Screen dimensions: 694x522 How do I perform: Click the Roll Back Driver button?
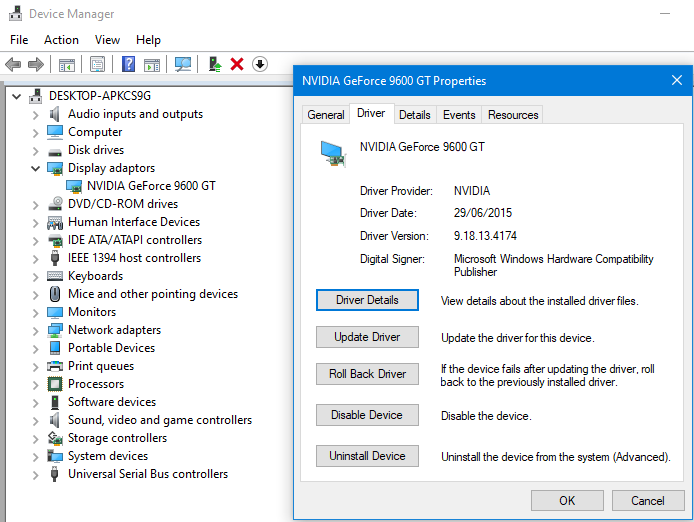(x=367, y=374)
